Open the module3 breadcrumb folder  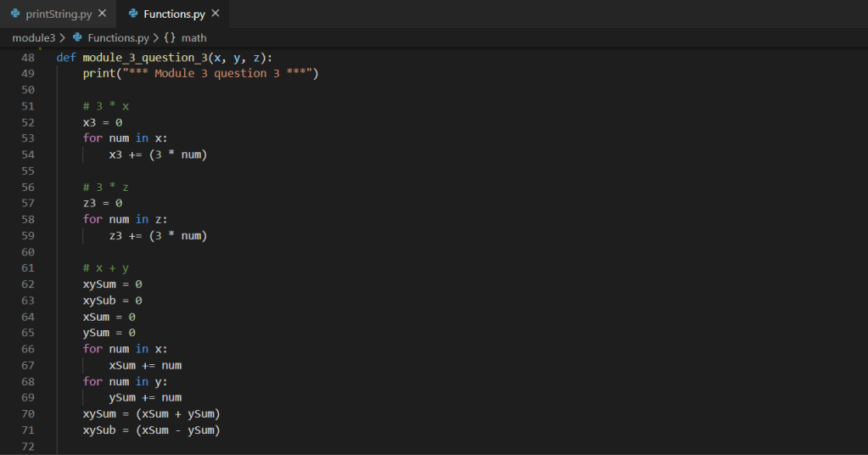point(33,37)
